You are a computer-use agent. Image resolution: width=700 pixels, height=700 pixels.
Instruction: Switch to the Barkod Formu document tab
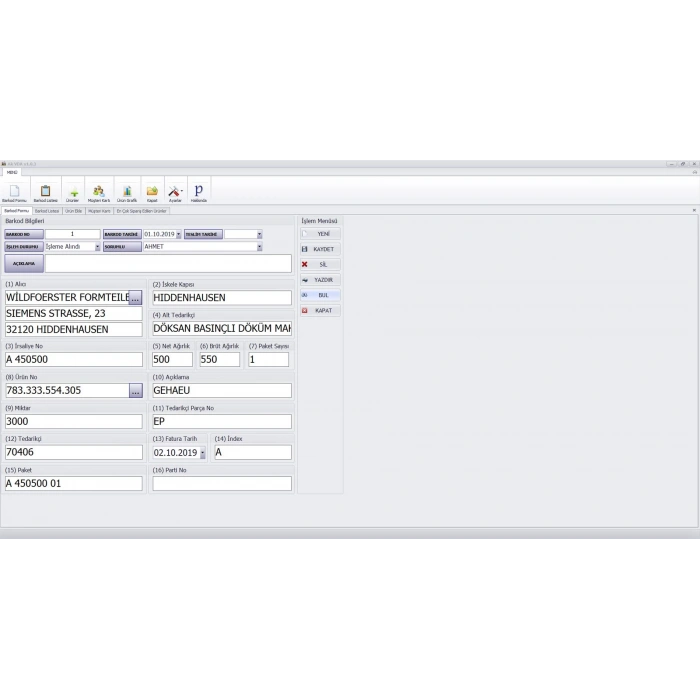pos(17,211)
